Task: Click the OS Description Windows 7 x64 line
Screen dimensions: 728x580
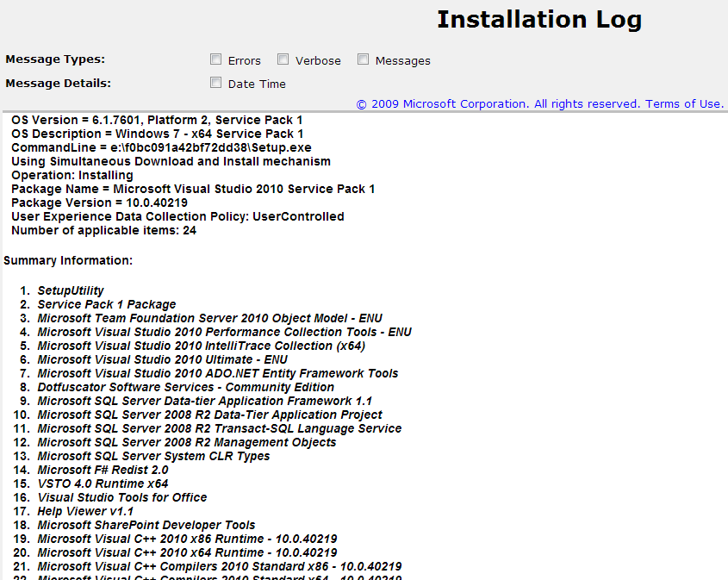Action: (158, 134)
